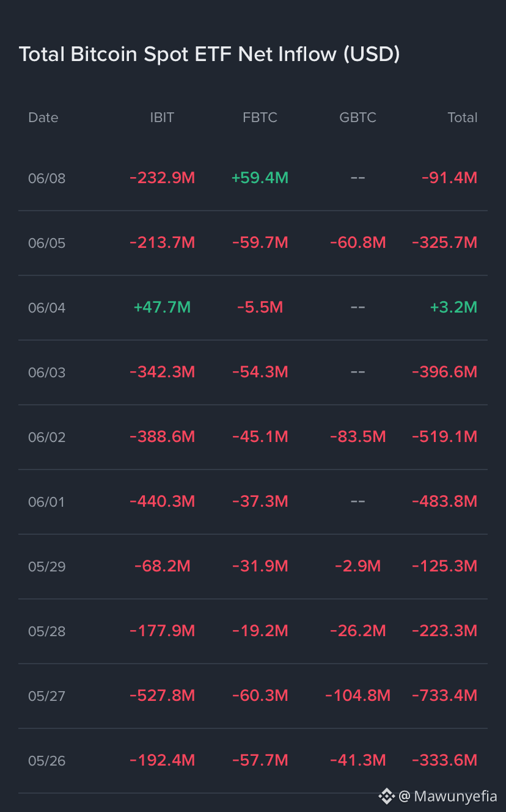Click the -527.8M IBIT value

click(x=162, y=695)
